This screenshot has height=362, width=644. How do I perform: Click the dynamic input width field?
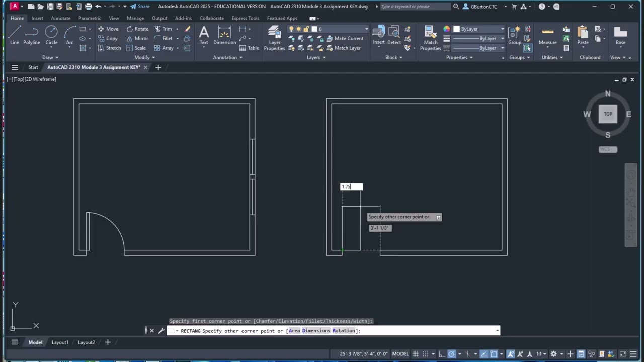tap(351, 187)
